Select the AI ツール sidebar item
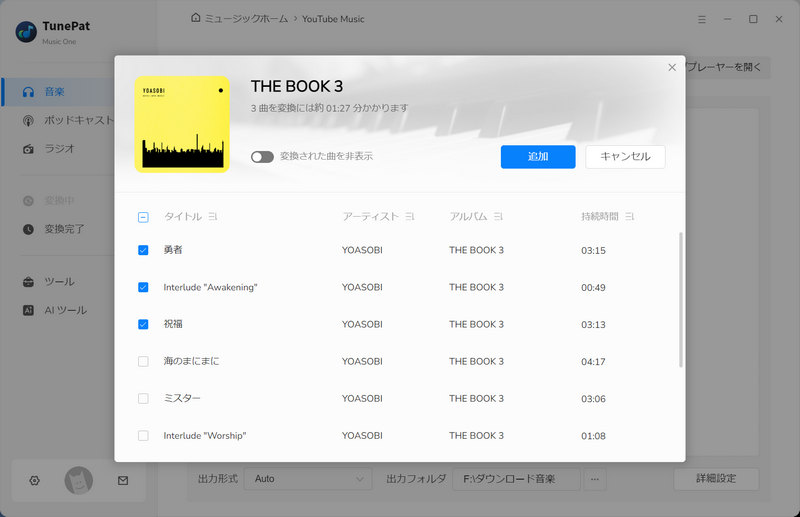This screenshot has width=800, height=517. [x=58, y=310]
